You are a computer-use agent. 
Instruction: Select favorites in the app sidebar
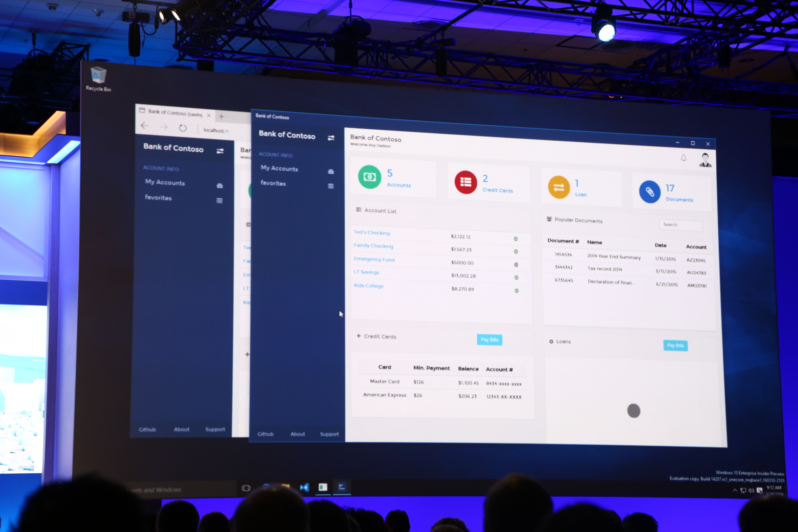coord(273,183)
